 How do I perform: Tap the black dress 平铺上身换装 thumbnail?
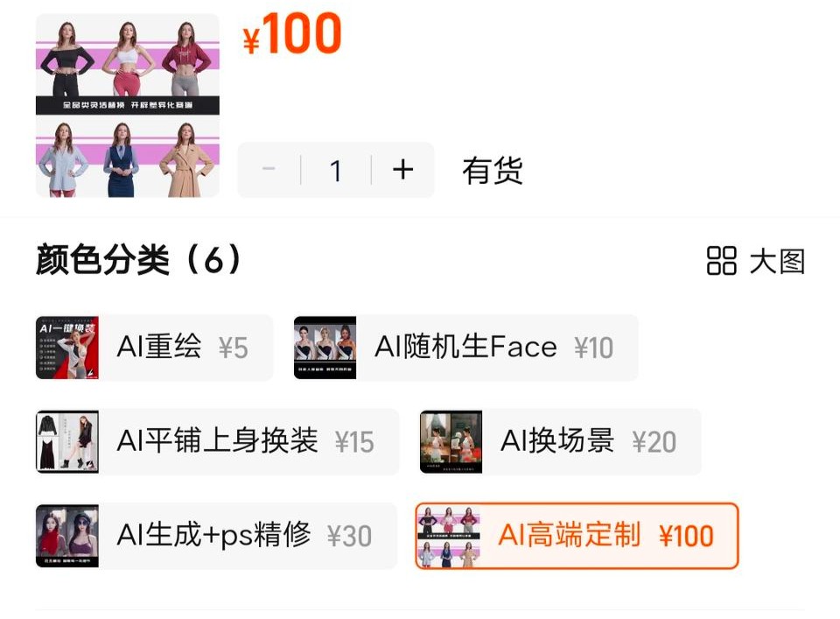coord(67,441)
